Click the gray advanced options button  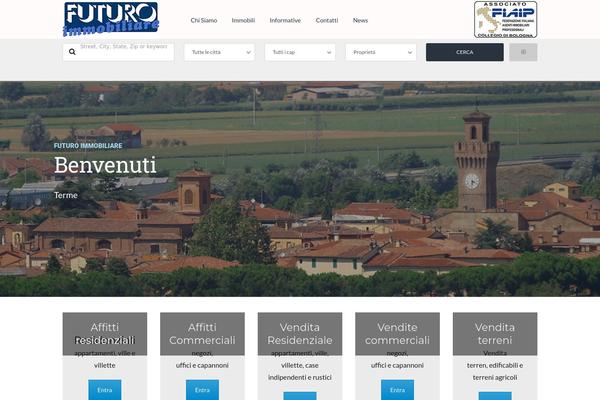click(x=523, y=52)
